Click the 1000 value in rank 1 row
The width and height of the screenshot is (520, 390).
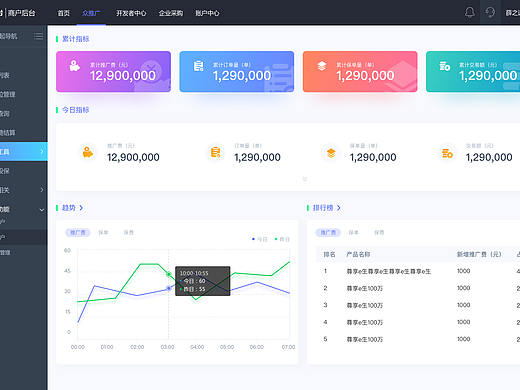[x=463, y=271]
